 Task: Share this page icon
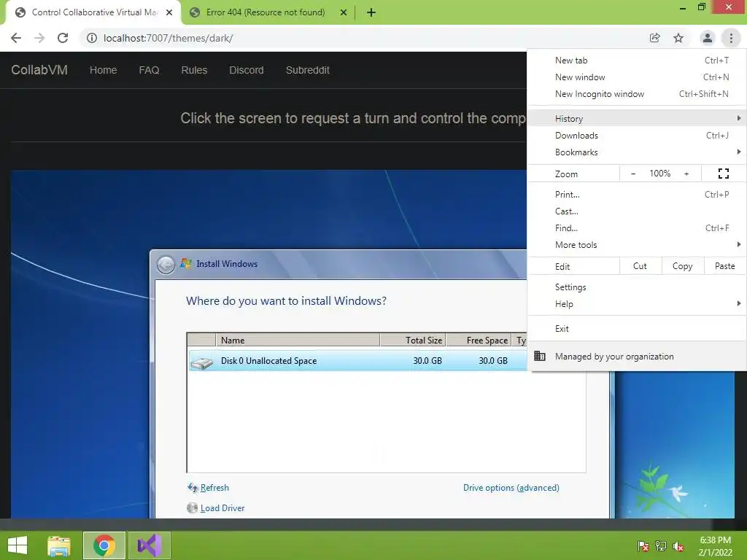(x=655, y=38)
